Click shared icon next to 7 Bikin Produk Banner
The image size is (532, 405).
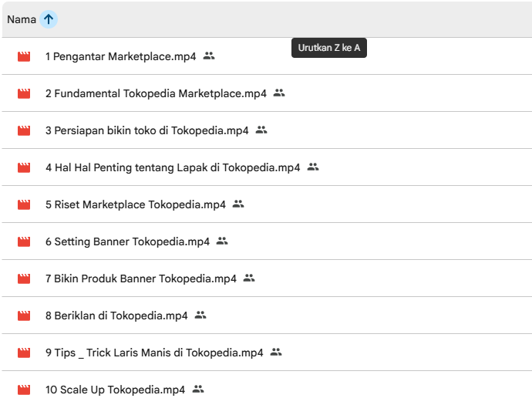coord(249,278)
